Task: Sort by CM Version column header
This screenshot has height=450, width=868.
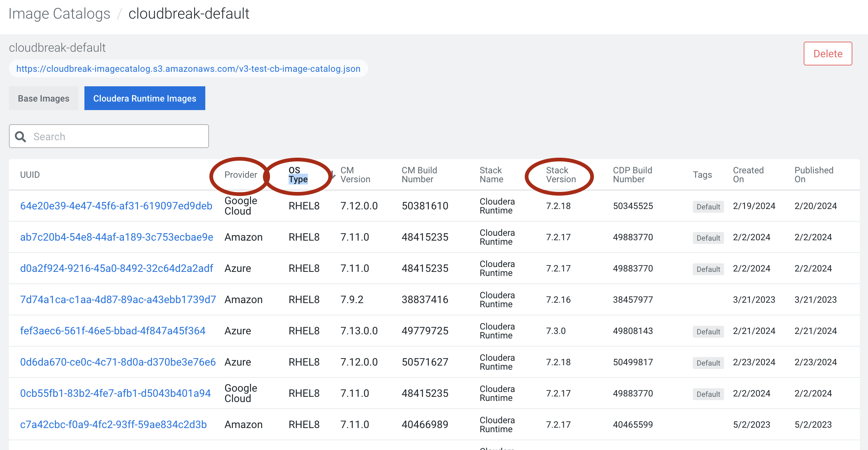Action: pos(355,175)
